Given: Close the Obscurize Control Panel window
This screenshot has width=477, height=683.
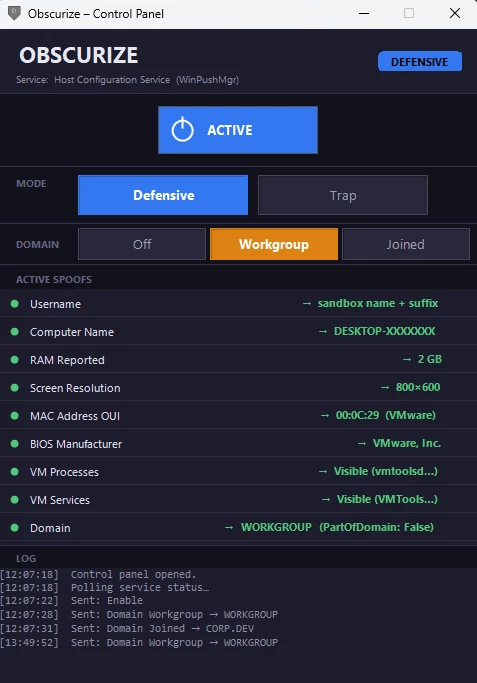Looking at the screenshot, I should coord(455,14).
